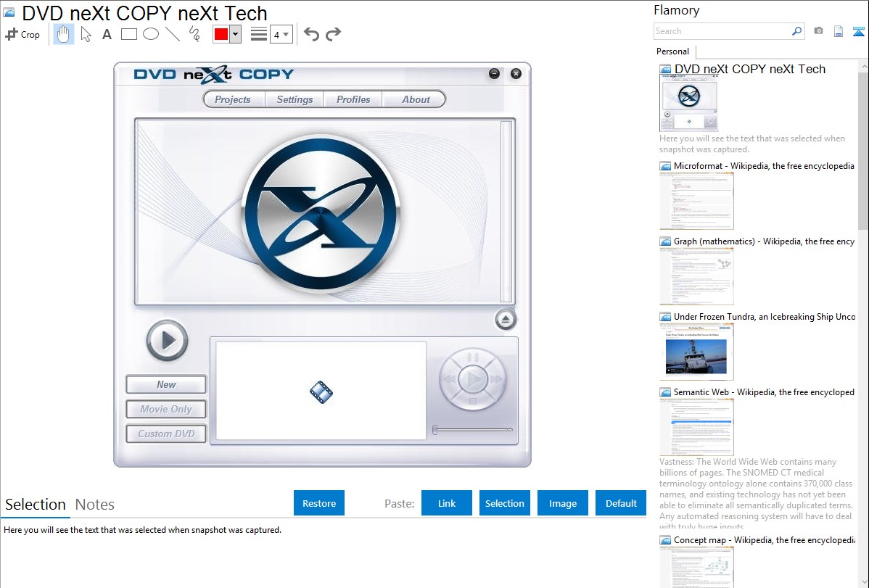Click the center play button on the wheel
The height and width of the screenshot is (588, 869).
coord(473,380)
